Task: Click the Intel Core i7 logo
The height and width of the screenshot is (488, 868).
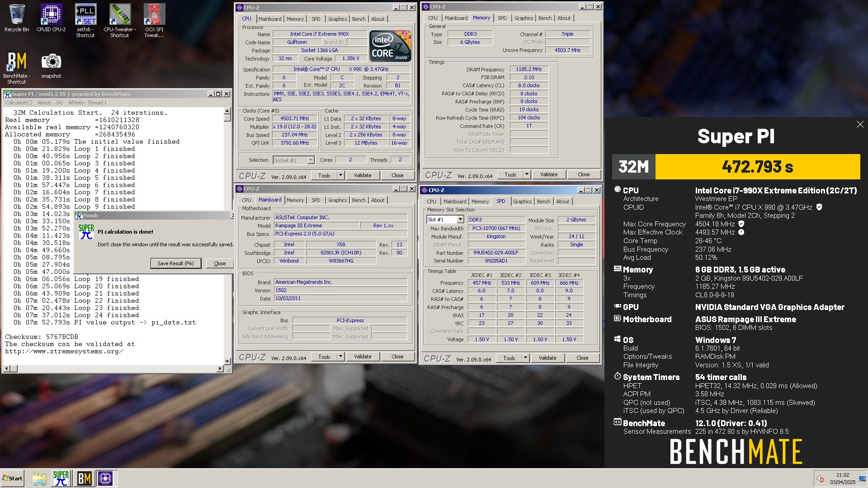Action: pyautogui.click(x=390, y=46)
